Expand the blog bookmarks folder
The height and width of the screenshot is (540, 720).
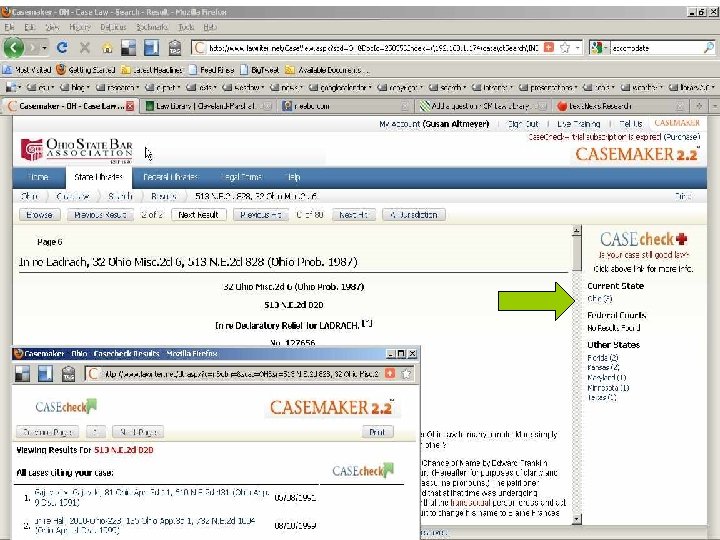(75, 87)
